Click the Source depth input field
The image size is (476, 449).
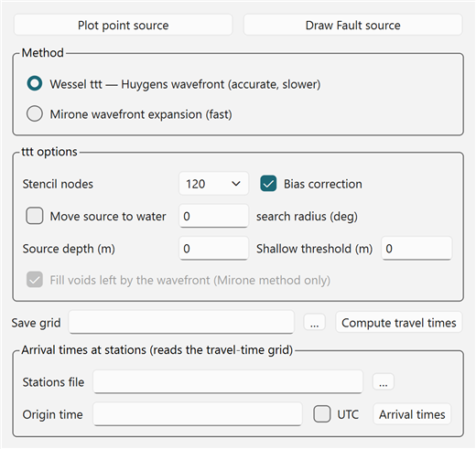click(x=213, y=249)
